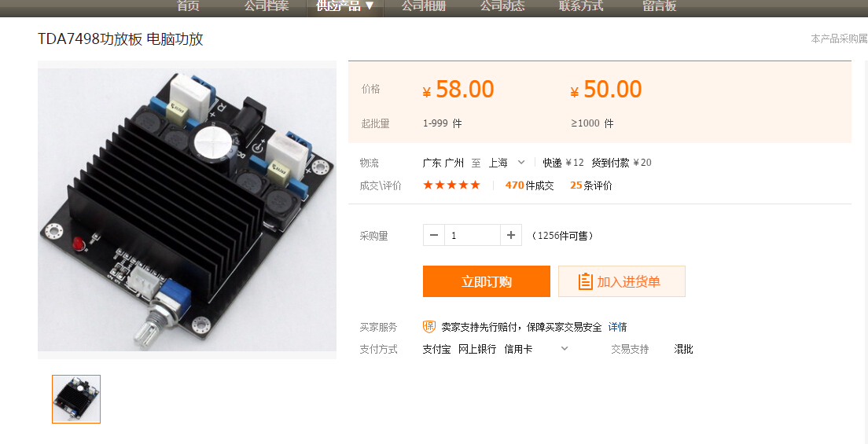Screen dimensions: 868x444
Task: Click the purchase quantity input field
Action: click(x=473, y=235)
